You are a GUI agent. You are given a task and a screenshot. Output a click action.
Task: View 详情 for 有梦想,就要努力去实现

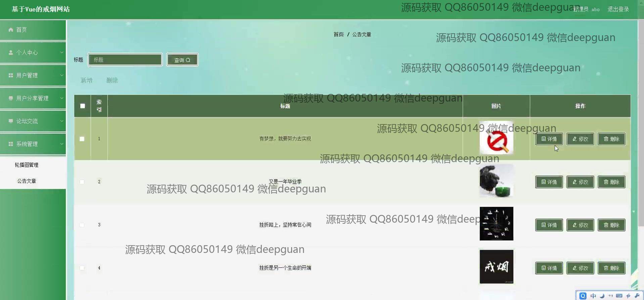(x=549, y=139)
